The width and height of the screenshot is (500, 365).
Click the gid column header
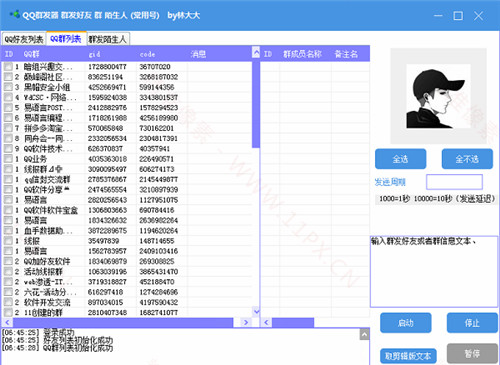pyautogui.click(x=94, y=54)
